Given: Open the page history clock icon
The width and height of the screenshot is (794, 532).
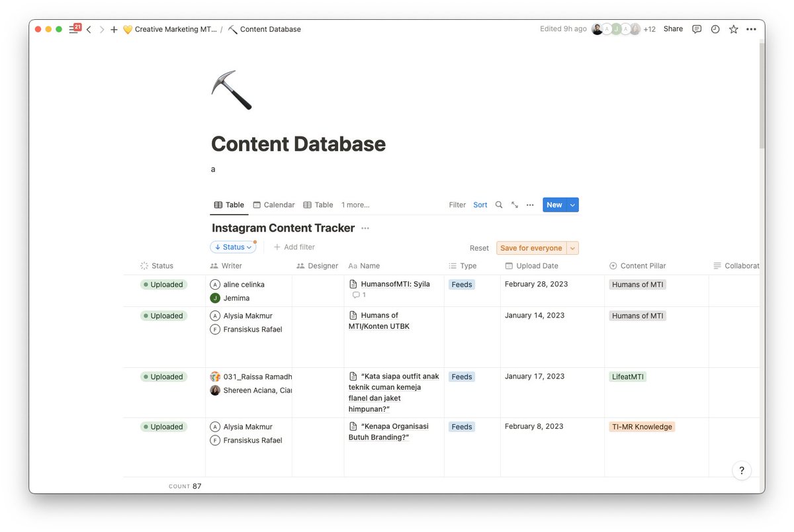Looking at the screenshot, I should 715,29.
